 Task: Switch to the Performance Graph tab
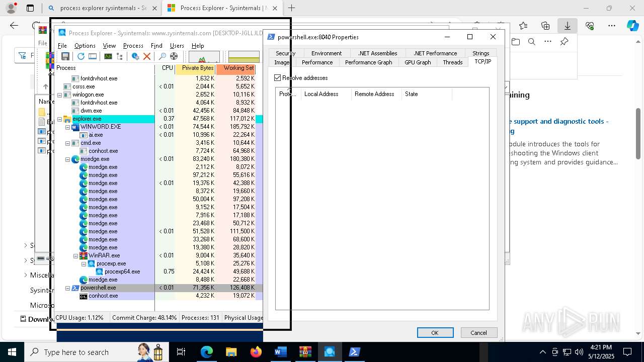[x=368, y=62]
